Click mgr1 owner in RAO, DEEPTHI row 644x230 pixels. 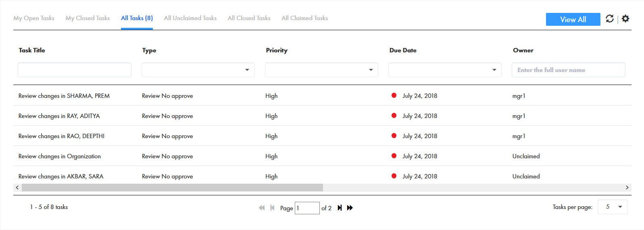click(x=519, y=136)
